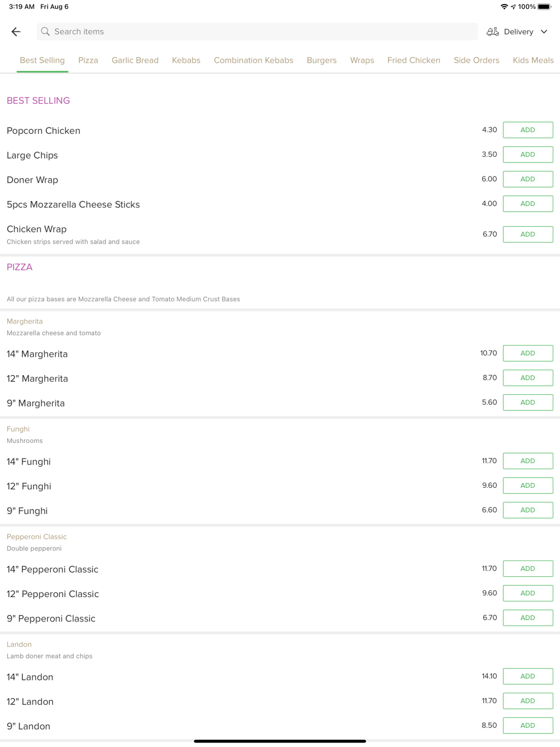Add the 14" Landon pizza
560x747 pixels.
point(528,676)
